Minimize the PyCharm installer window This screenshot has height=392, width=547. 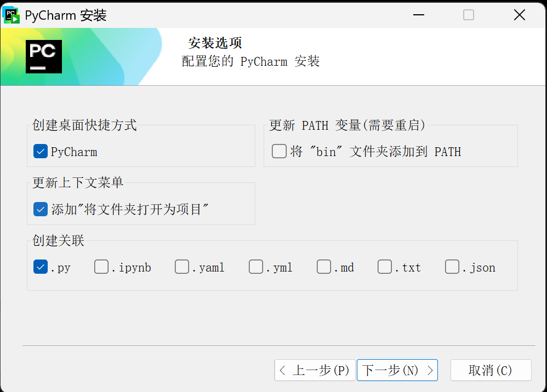419,15
